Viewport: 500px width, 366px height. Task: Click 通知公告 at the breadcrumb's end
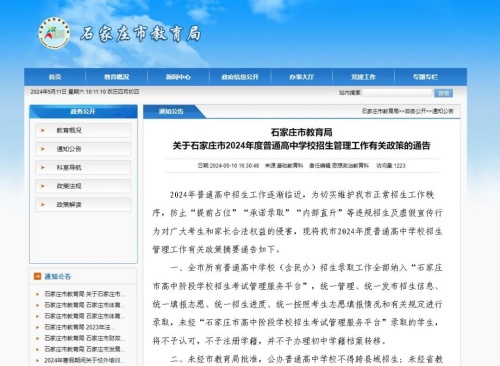[443, 111]
